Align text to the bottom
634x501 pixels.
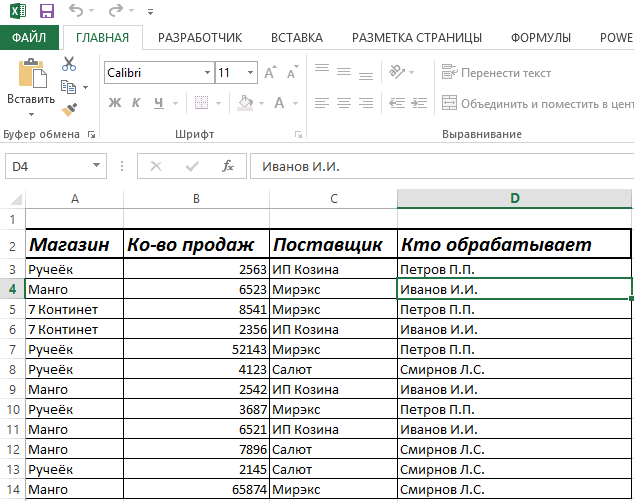pyautogui.click(x=366, y=76)
